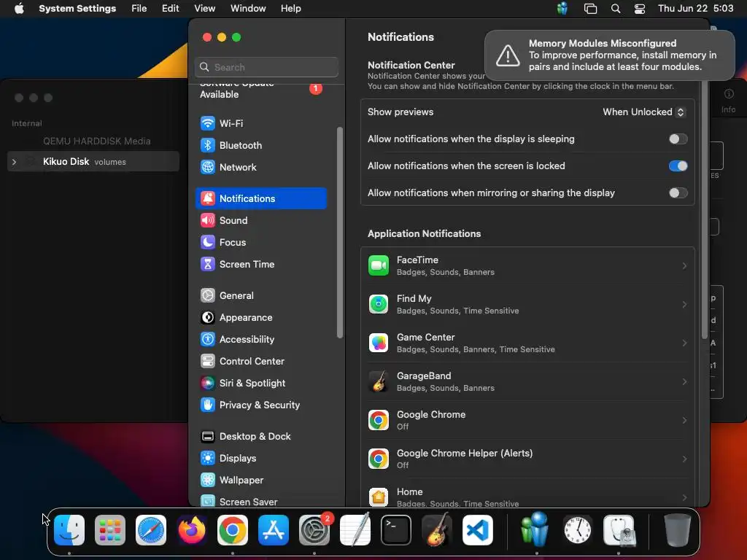Open Control Center settings
747x560 pixels.
click(x=260, y=362)
